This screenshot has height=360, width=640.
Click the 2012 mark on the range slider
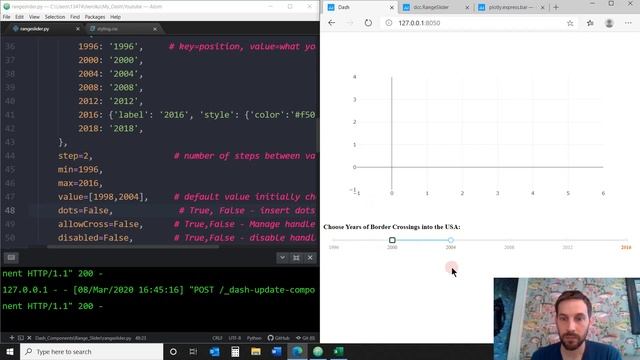tap(567, 247)
